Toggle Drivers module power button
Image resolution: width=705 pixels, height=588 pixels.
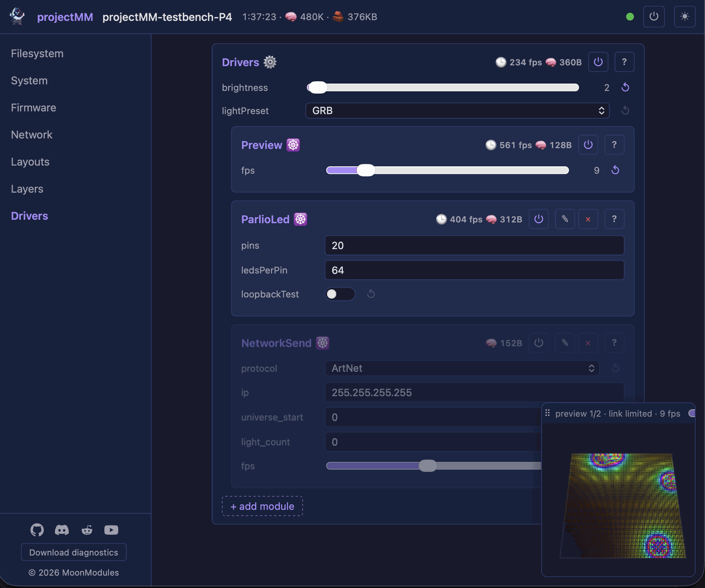(x=598, y=62)
